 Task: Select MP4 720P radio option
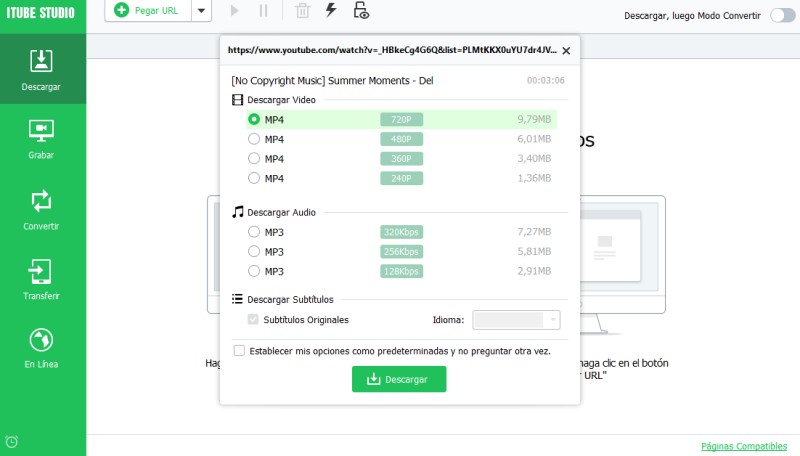[254, 119]
